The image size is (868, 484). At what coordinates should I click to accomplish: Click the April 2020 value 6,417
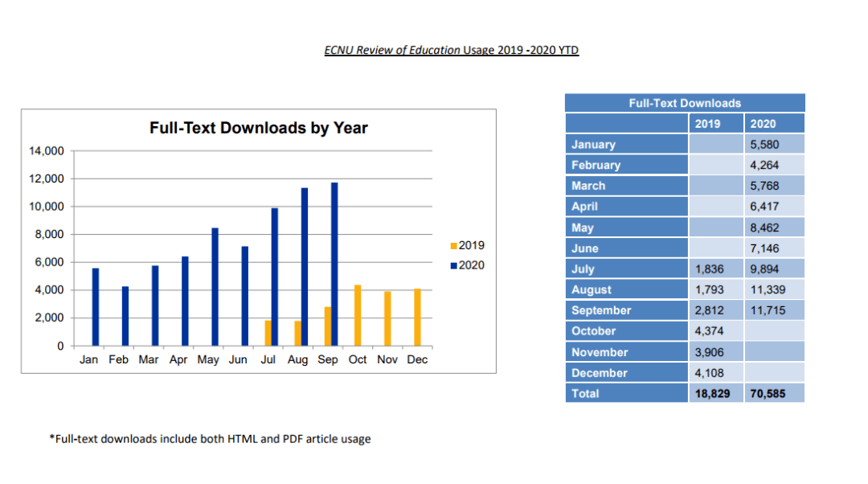[x=764, y=207]
